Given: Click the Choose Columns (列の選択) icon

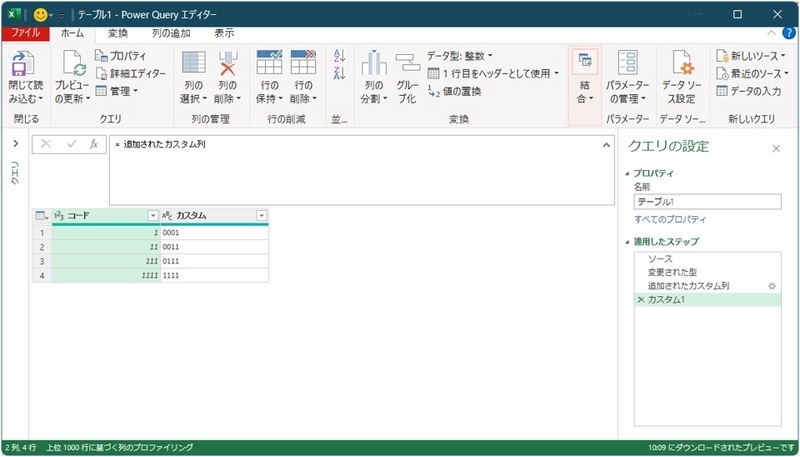Looking at the screenshot, I should (193, 62).
